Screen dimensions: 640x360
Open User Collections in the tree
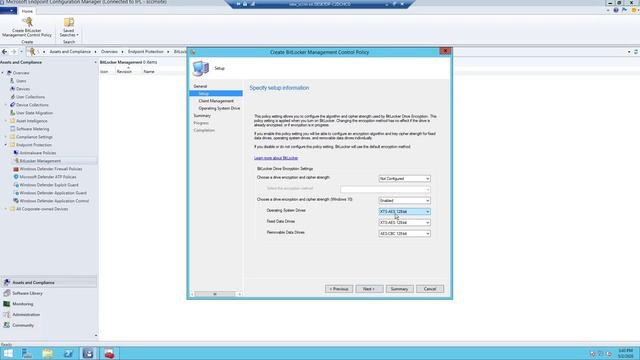30,97
